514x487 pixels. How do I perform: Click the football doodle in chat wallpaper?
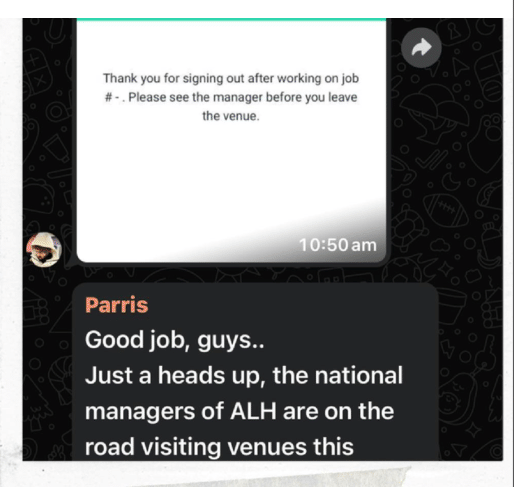446,210
